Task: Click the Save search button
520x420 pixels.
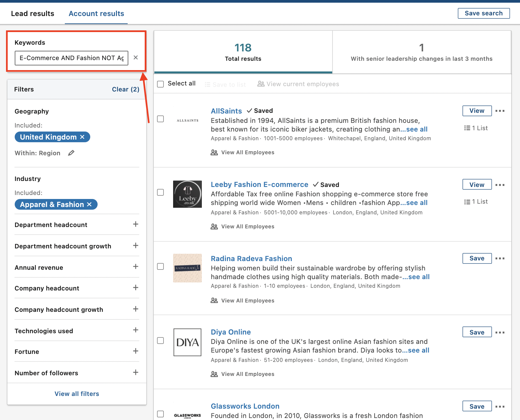Action: (x=484, y=13)
